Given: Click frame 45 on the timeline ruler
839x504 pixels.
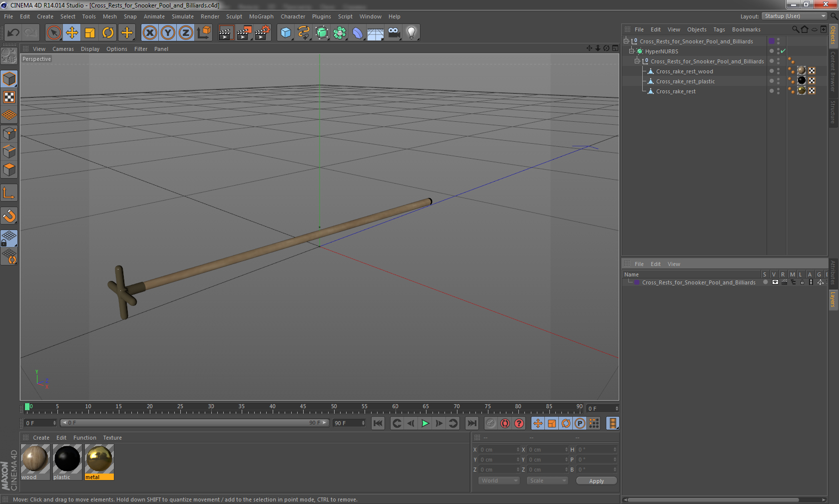Looking at the screenshot, I should point(303,408).
